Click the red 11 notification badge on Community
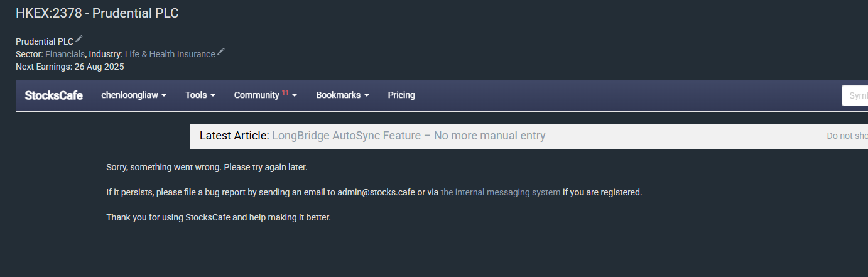Viewport: 868px width, 277px height. coord(285,92)
